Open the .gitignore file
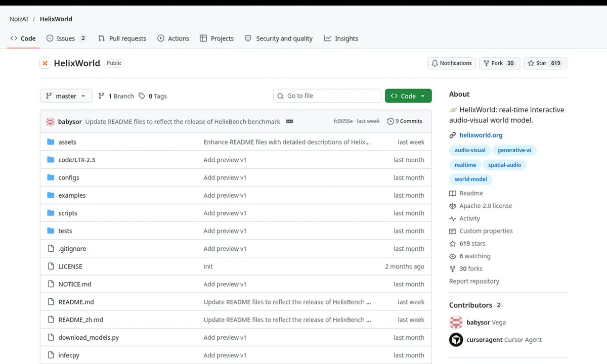Screen dimensions: 607x364 coord(72,249)
